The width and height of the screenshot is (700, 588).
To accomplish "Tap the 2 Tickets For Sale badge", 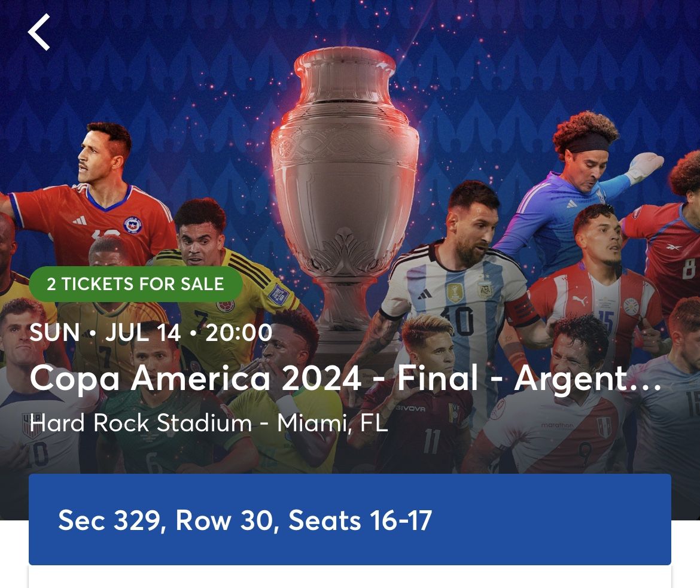I will click(x=135, y=284).
